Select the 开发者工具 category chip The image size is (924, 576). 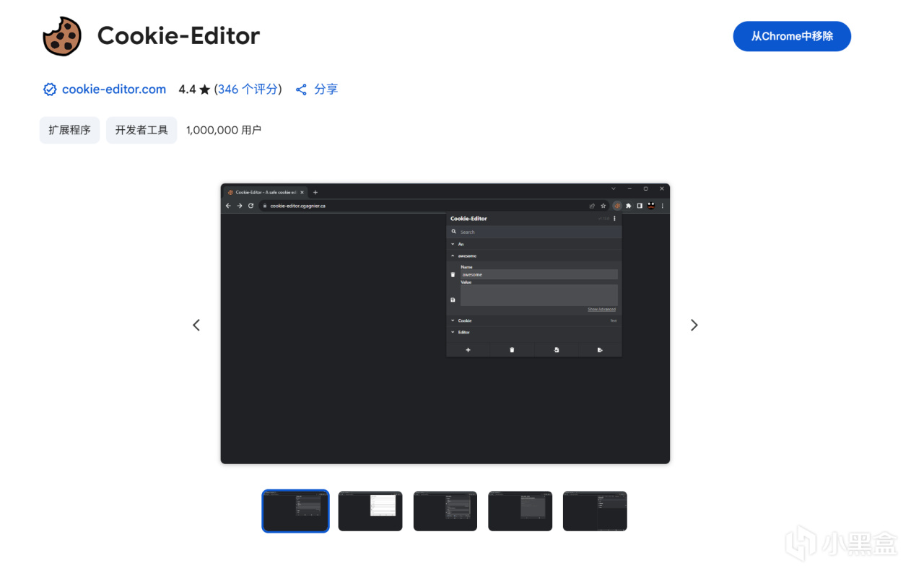pyautogui.click(x=141, y=130)
